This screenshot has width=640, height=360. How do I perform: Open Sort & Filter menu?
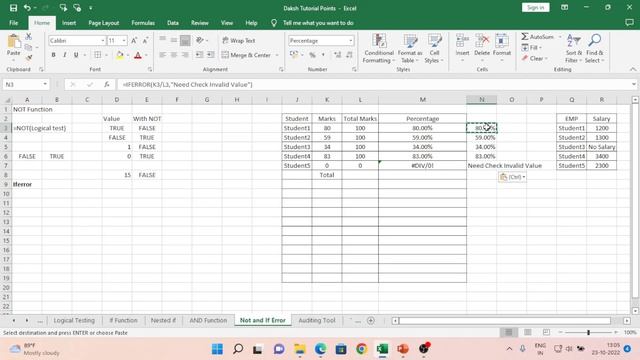point(573,49)
